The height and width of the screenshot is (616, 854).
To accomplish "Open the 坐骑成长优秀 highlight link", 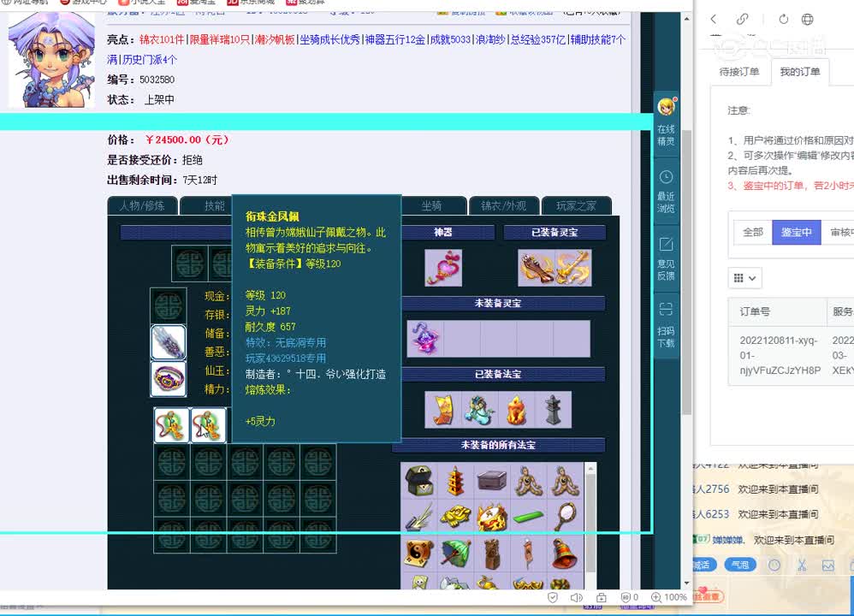I will click(x=329, y=39).
